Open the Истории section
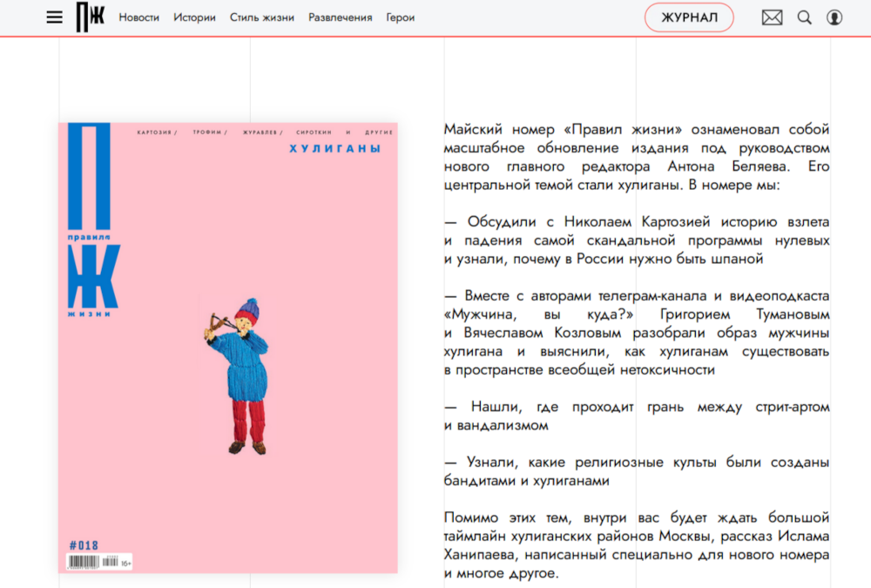This screenshot has height=588, width=871. pyautogui.click(x=194, y=17)
